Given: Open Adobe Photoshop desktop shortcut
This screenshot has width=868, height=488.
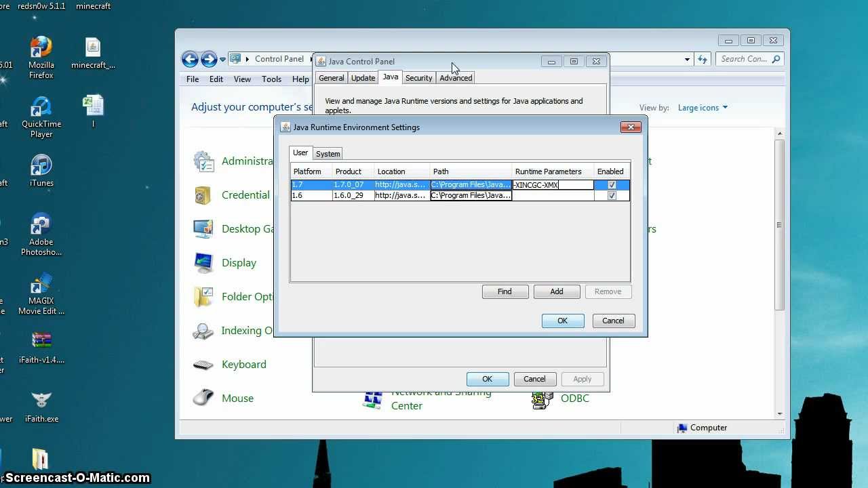Looking at the screenshot, I should (41, 235).
